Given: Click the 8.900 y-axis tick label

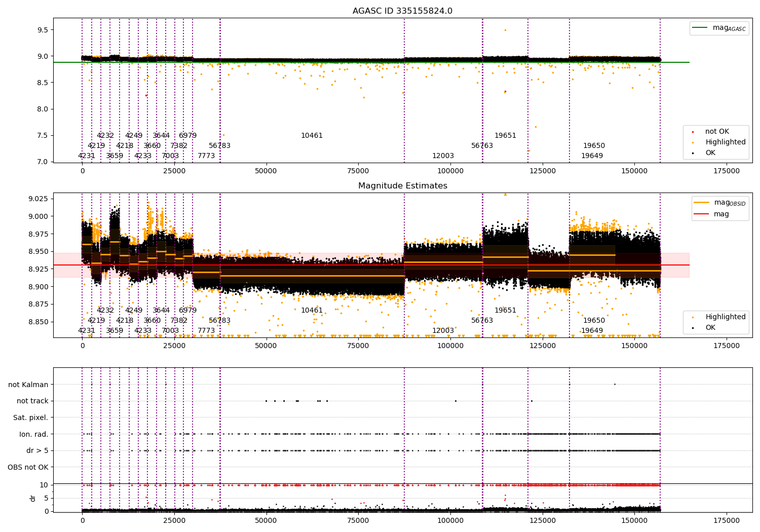Looking at the screenshot, I should (39, 287).
